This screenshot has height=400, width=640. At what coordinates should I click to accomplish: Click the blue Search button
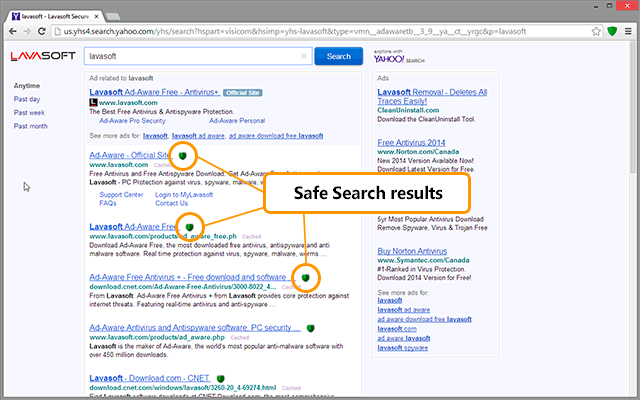pyautogui.click(x=338, y=56)
